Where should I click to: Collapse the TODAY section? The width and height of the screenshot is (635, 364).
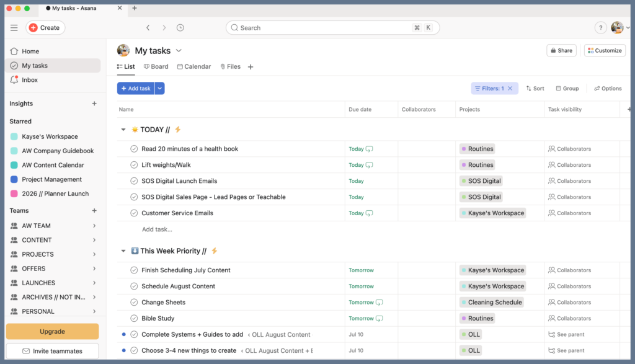click(123, 130)
